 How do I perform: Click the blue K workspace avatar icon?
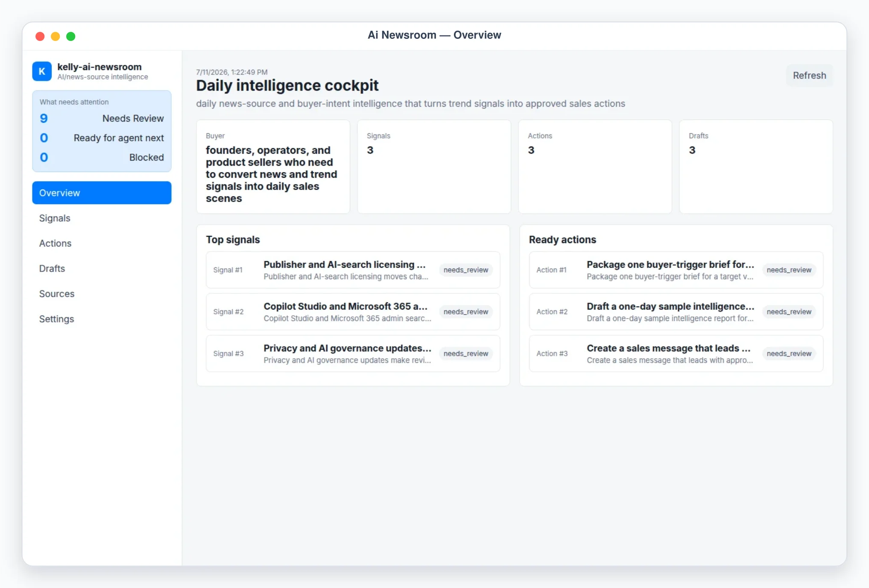[x=42, y=71]
